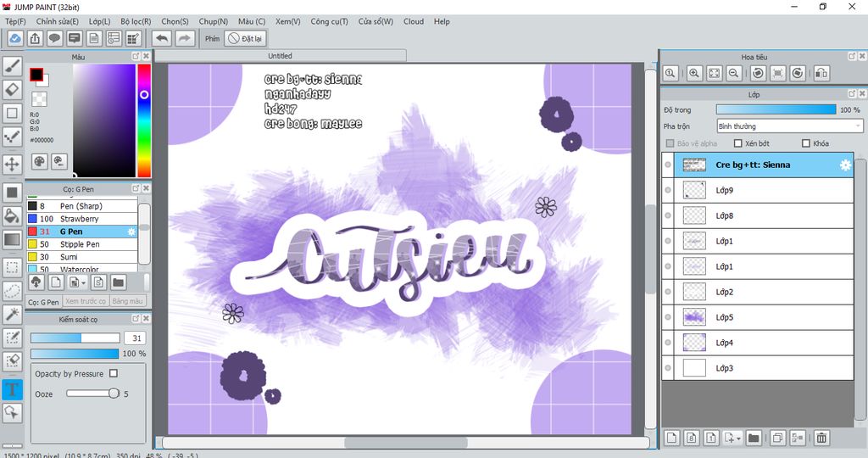Pick the Lasso selection tool

[x=12, y=291]
